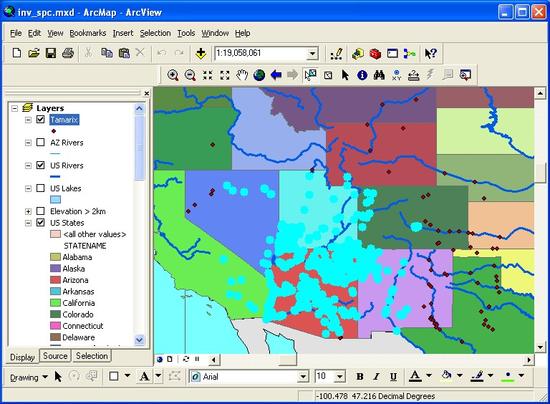Uncheck the US Rivers layer

tap(41, 165)
